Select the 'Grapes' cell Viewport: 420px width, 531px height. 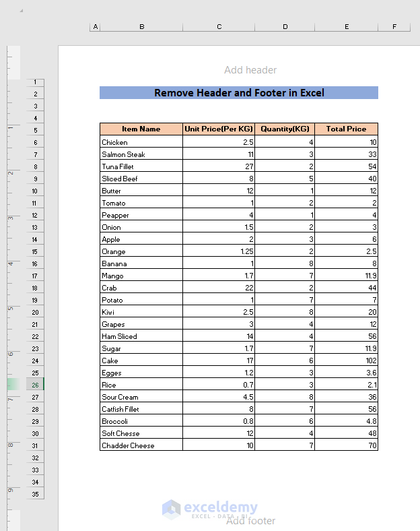tap(141, 324)
